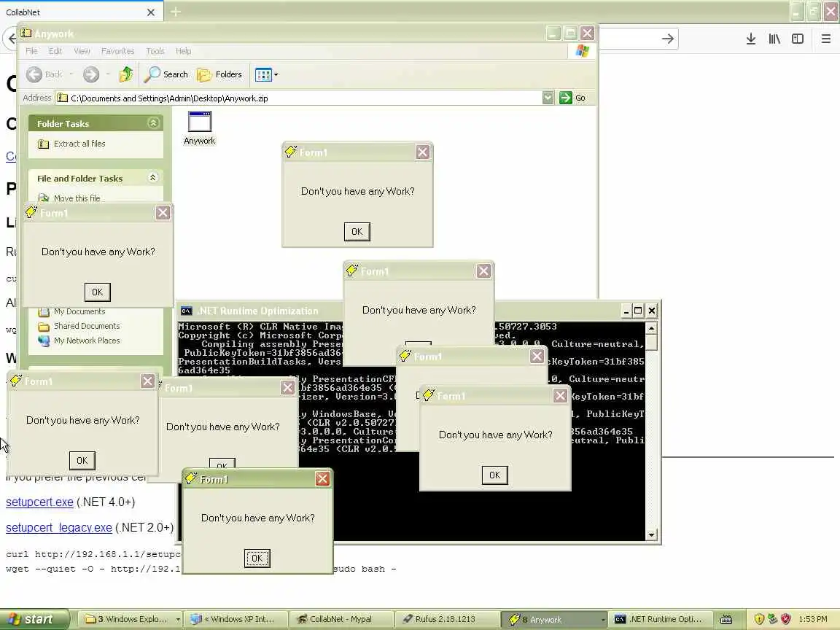Open the 3 Windows Explorer taskbar group
The height and width of the screenshot is (630, 840).
[131, 619]
